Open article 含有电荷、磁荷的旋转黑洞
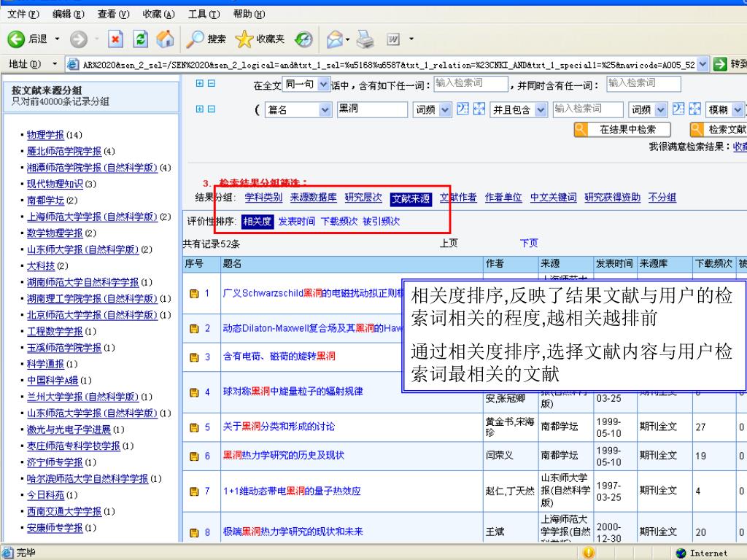 [x=279, y=356]
